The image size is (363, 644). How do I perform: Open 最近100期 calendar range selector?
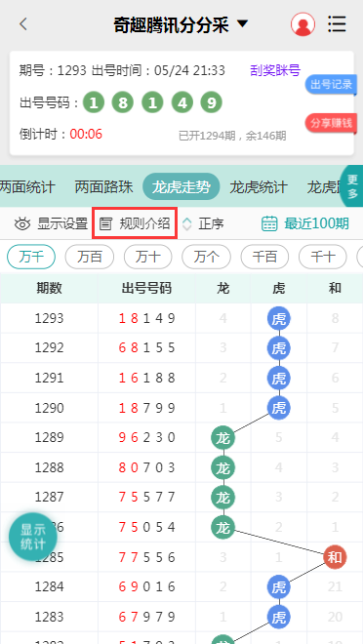305,223
